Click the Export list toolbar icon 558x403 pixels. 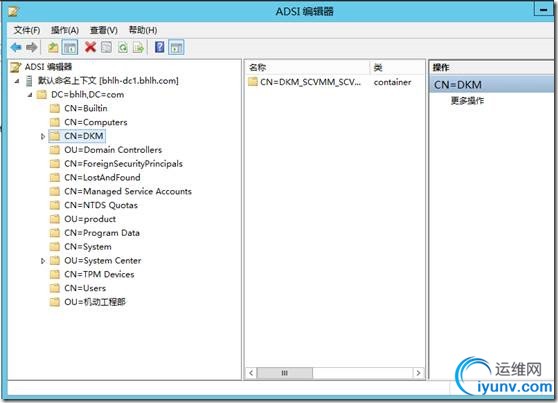tap(138, 47)
